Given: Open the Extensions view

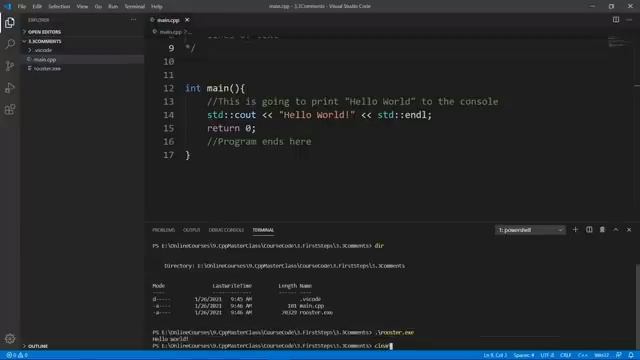Looking at the screenshot, I should pos(10,109).
